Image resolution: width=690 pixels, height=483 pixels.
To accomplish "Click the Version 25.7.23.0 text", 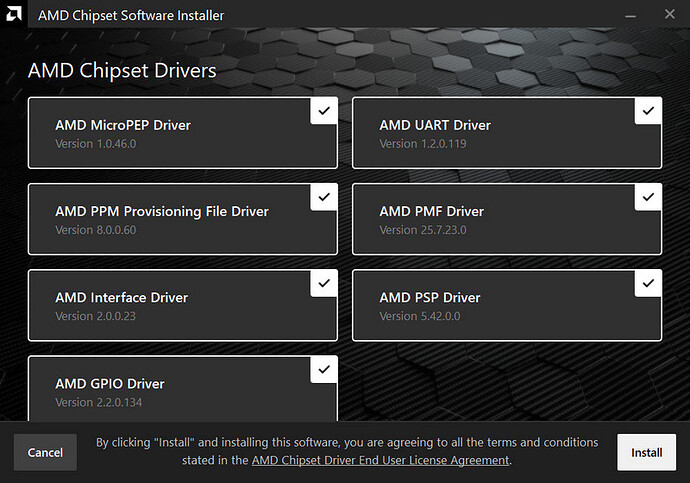I will pos(422,230).
